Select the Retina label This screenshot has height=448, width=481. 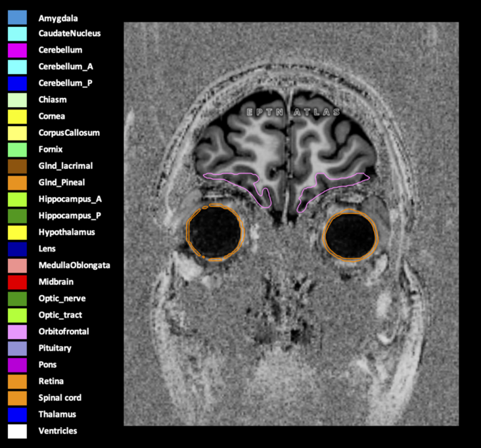51,381
